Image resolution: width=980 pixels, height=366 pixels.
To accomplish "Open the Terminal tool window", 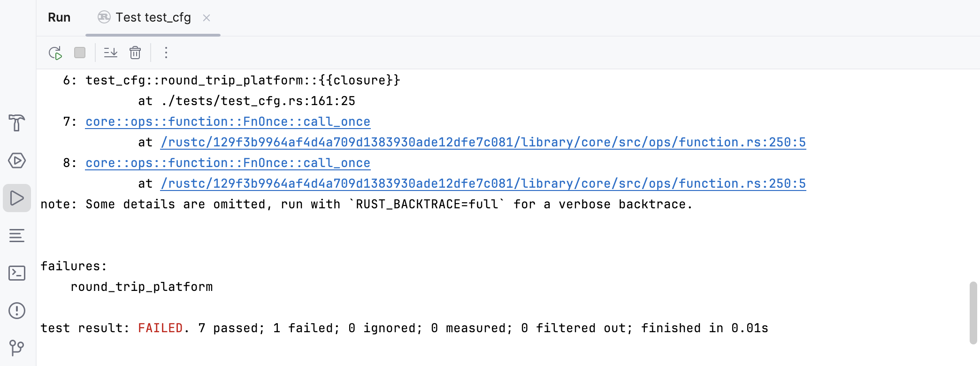I will pyautogui.click(x=17, y=273).
